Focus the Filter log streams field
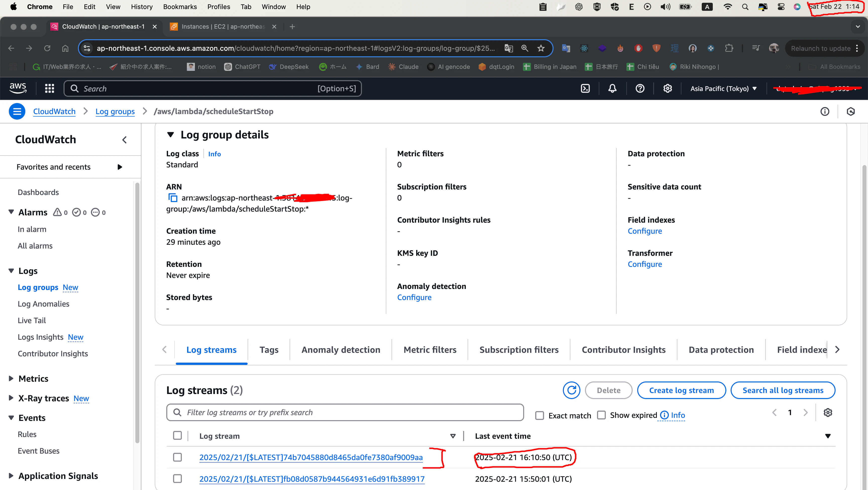This screenshot has height=490, width=868. 345,412
